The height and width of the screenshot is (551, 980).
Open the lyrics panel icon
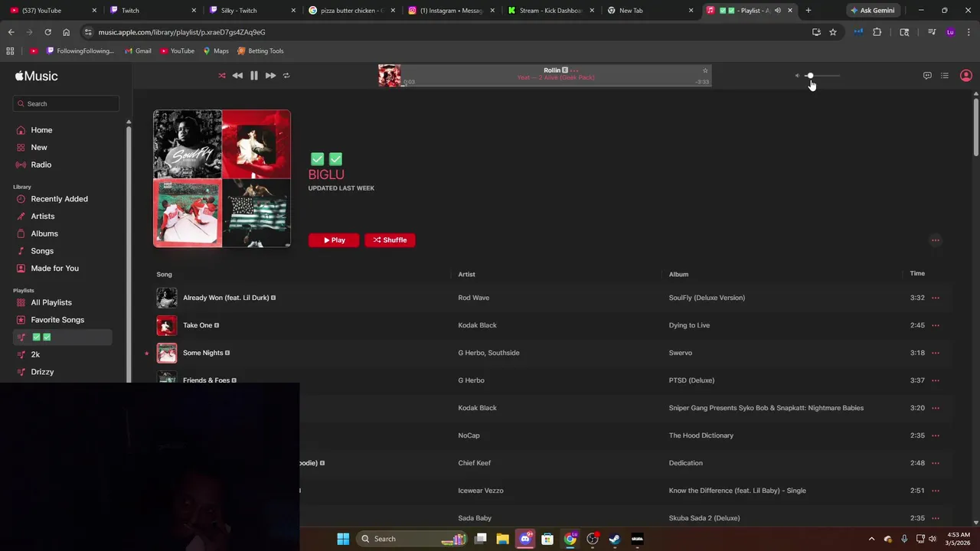(927, 76)
